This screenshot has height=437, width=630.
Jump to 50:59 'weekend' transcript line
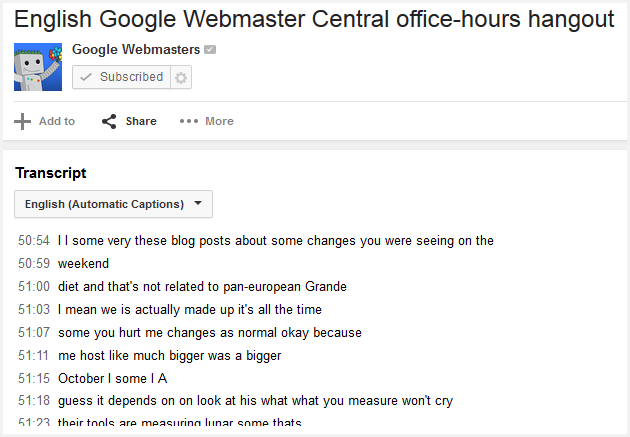[x=83, y=264]
